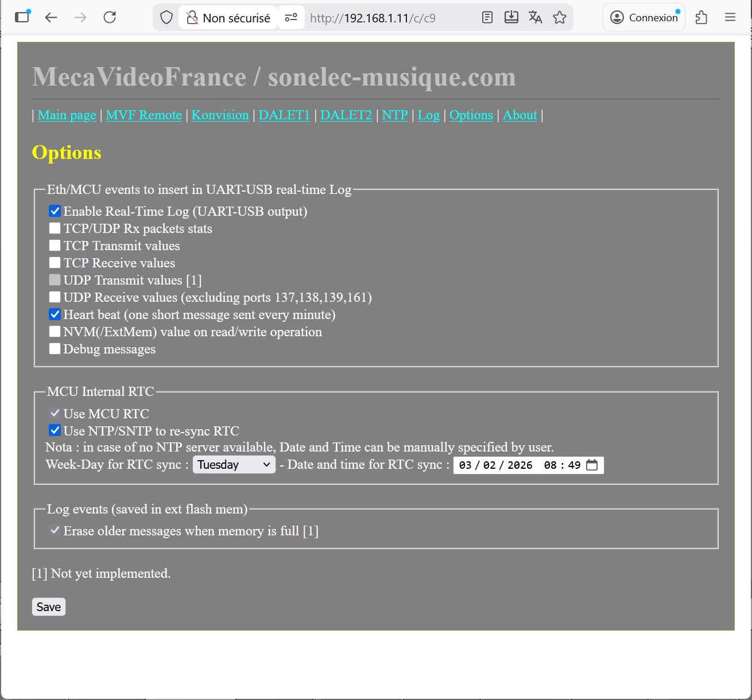Click the translate page icon
The width and height of the screenshot is (752, 700).
535,17
